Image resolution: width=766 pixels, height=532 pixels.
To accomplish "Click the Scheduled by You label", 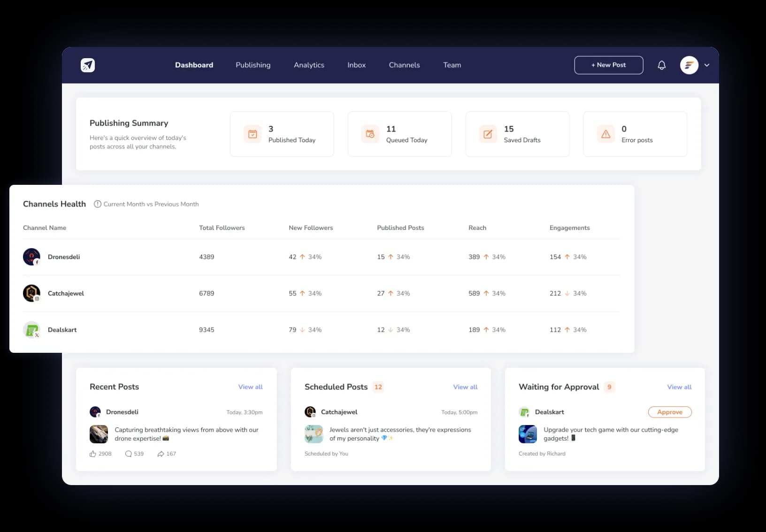I will tap(326, 454).
